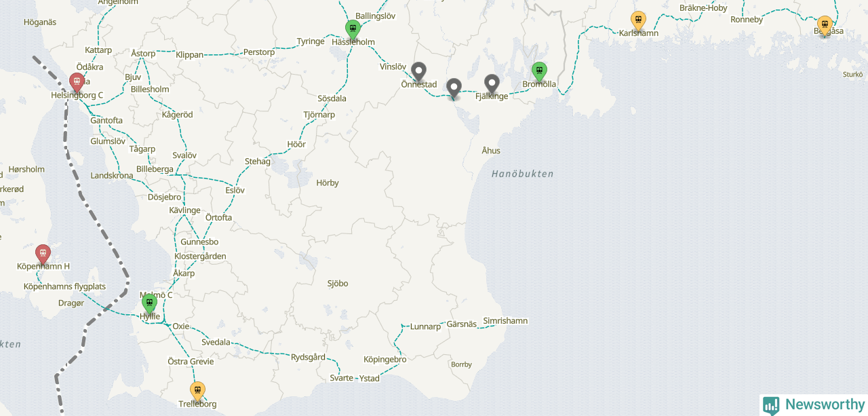Open the Newsworthy logo link
This screenshot has width=868, height=416.
click(814, 405)
